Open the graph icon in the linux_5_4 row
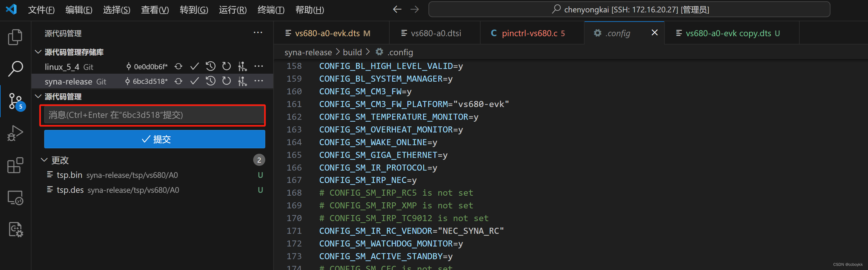Screen dimensions: 868x270 tap(242, 66)
